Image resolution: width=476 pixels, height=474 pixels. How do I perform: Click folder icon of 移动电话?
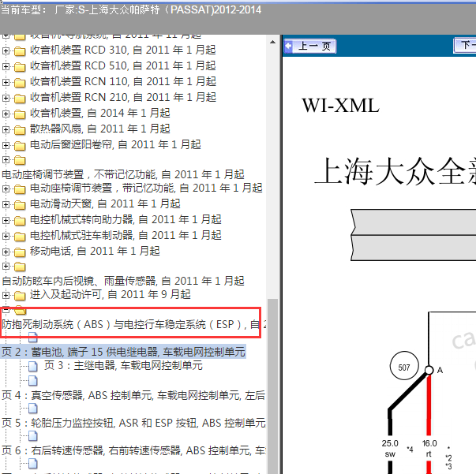[20, 252]
